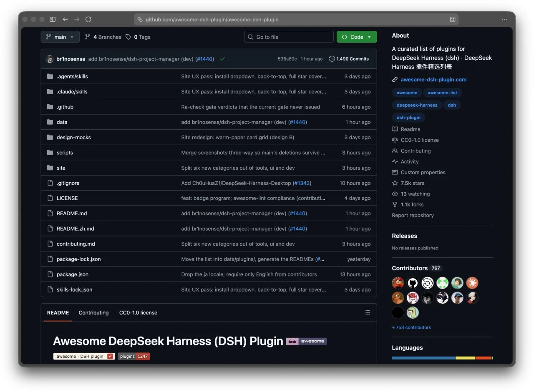The image size is (534, 392).
Task: Switch to the README tab
Action: pos(58,312)
